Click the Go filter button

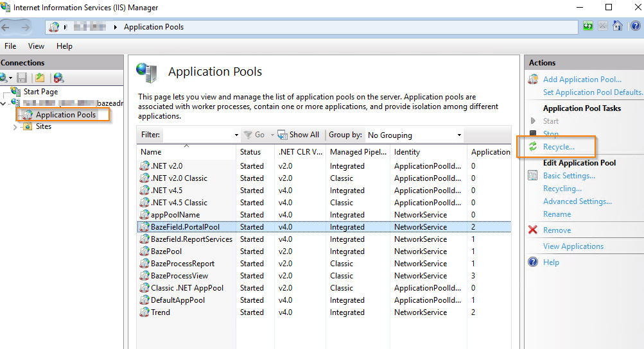pos(254,135)
